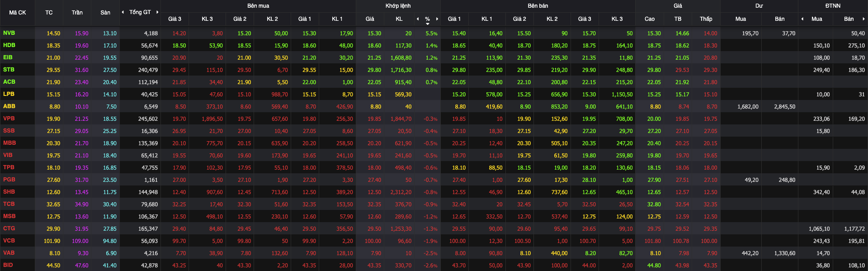The width and height of the screenshot is (868, 271).
Task: Open the NVB stock ticker
Action: point(9,33)
